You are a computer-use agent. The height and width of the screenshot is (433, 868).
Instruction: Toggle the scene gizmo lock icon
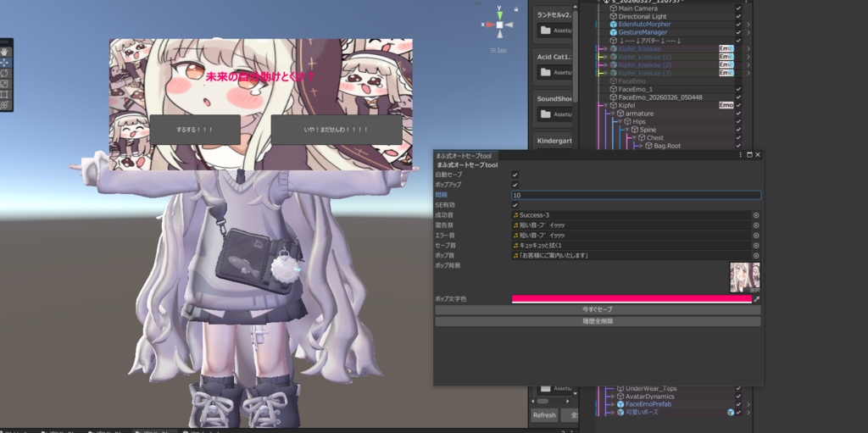(x=516, y=8)
